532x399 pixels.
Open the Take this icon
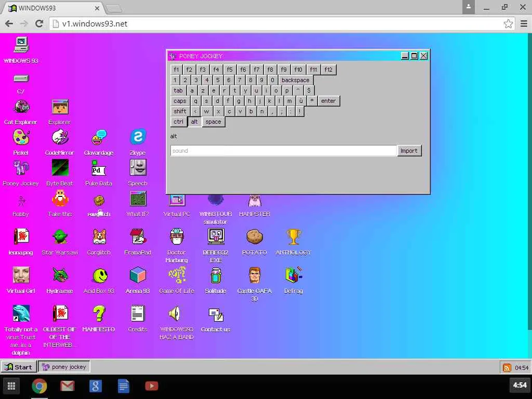(60, 198)
